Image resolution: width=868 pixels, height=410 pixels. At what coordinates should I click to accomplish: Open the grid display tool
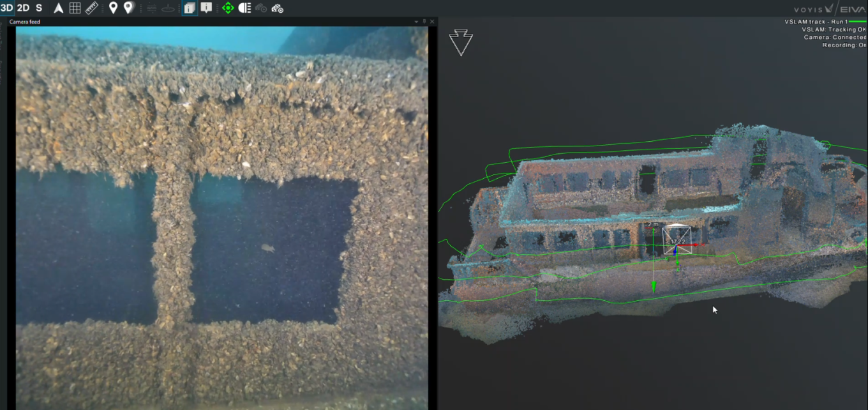click(x=75, y=8)
